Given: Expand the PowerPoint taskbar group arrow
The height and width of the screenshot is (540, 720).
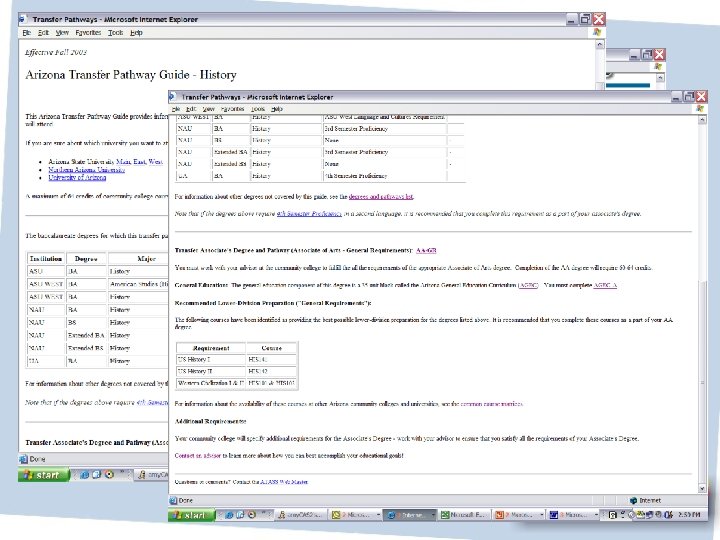Looking at the screenshot, I should pyautogui.click(x=542, y=515).
